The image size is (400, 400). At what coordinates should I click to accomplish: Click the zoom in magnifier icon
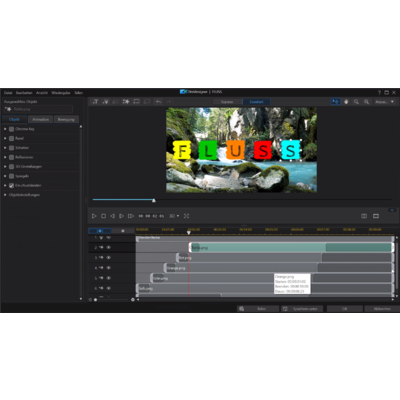(x=366, y=102)
